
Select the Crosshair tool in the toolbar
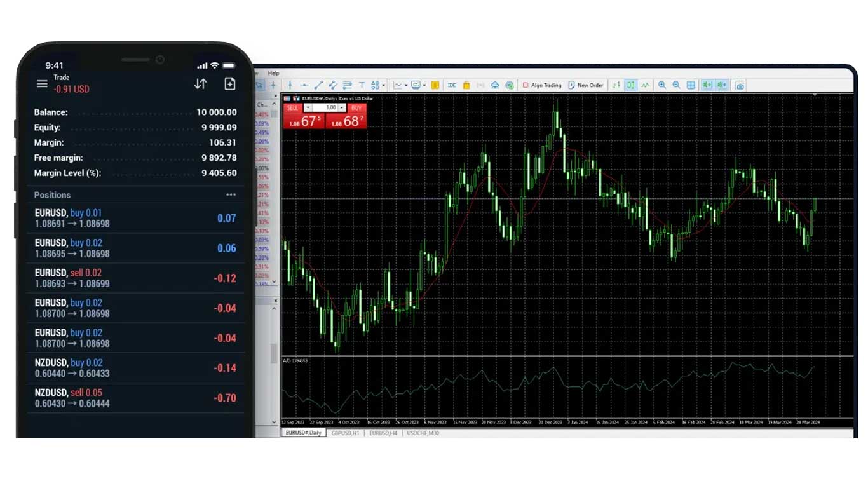pos(273,85)
